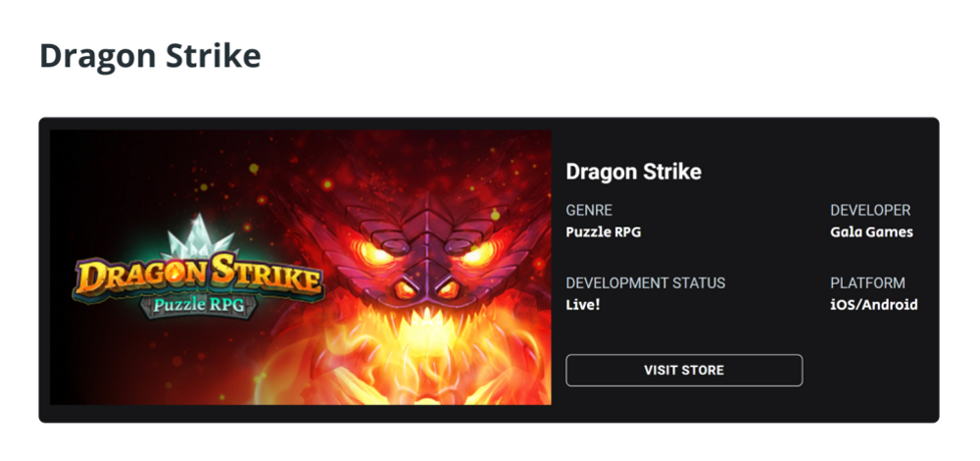Viewport: 980px width, 461px height.
Task: Click the ice crystal atop the logo
Action: click(x=199, y=235)
